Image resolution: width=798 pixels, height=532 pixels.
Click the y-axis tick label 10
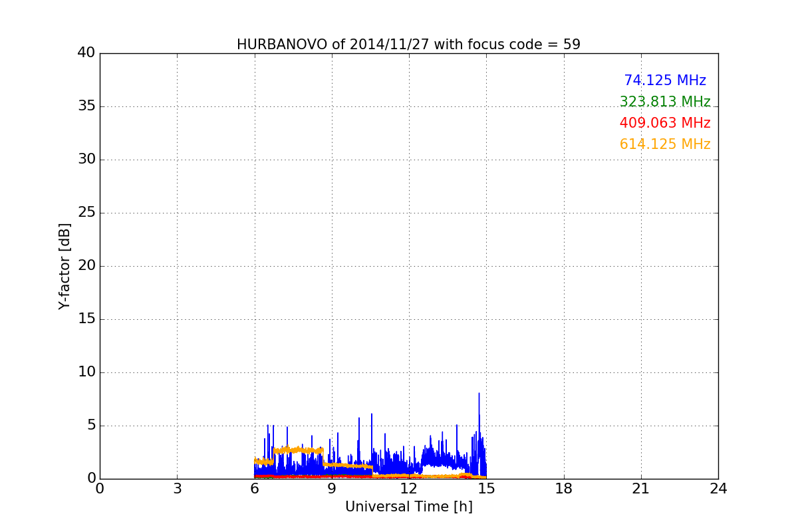(86, 372)
